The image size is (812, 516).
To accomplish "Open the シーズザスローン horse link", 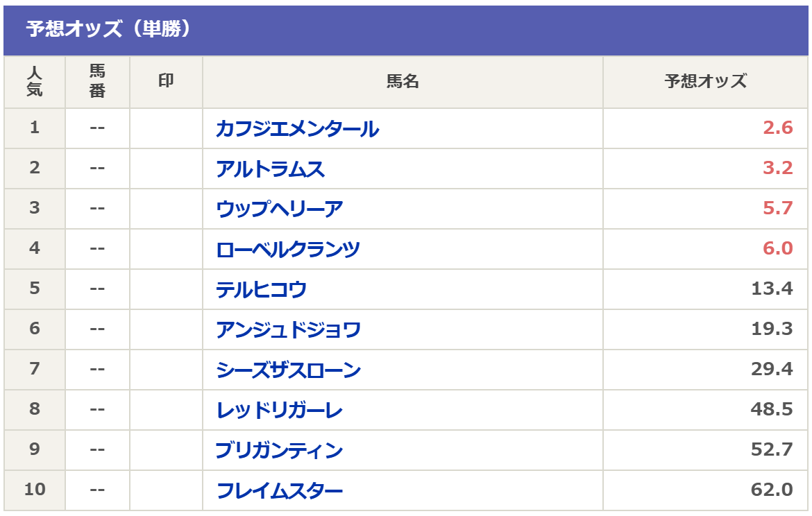I will click(288, 370).
